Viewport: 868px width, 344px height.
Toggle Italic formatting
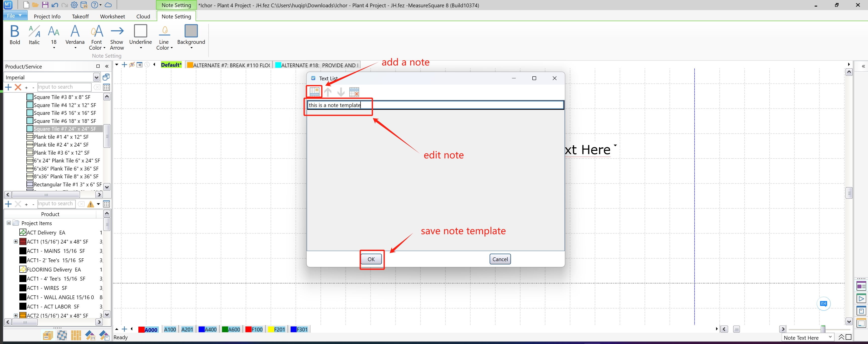point(34,35)
